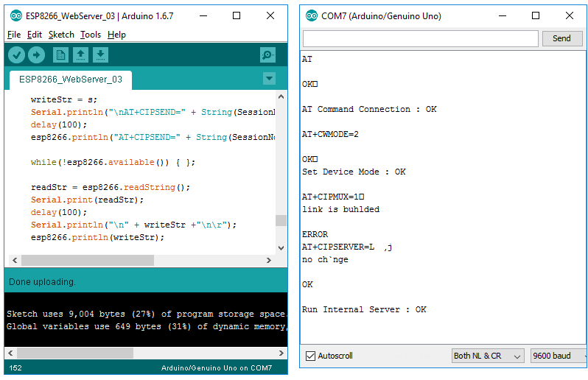
Task: Click the code editor horizontal scroll right arrow
Action: (268, 260)
